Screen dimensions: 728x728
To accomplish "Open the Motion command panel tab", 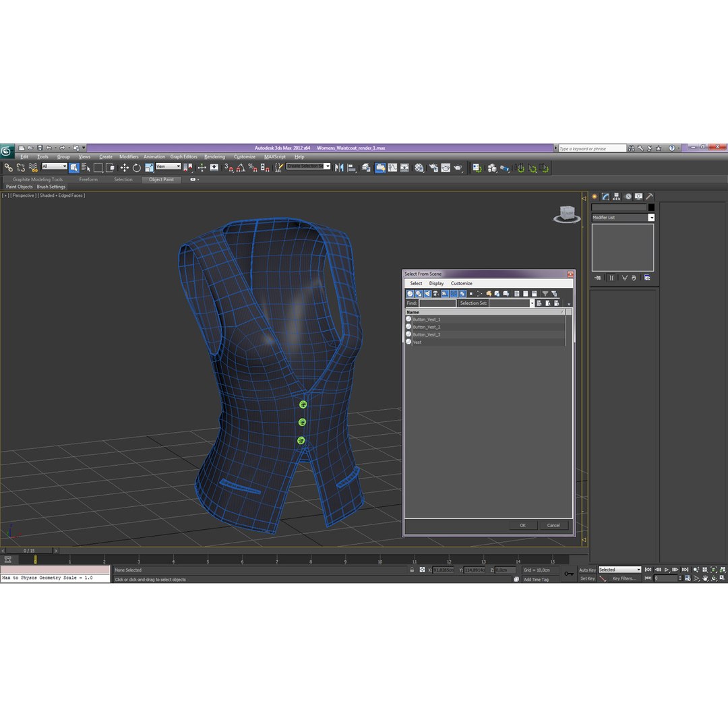I will [628, 196].
